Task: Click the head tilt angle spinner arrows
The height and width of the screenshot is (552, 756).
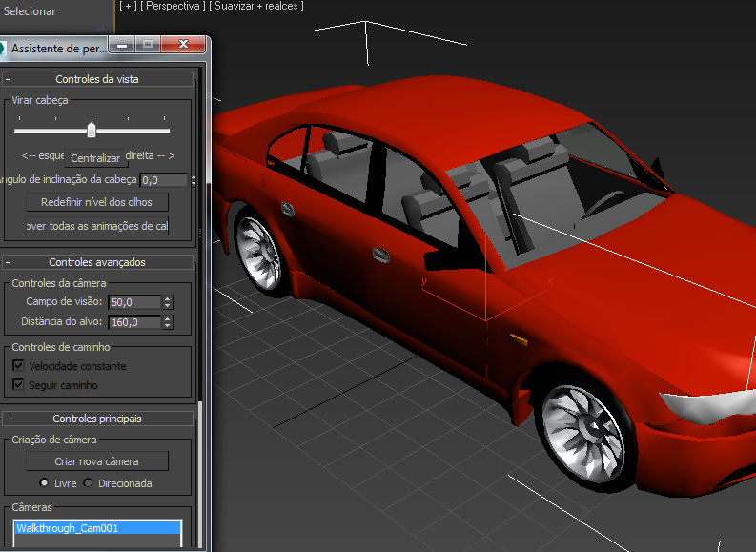Action: pos(194,180)
